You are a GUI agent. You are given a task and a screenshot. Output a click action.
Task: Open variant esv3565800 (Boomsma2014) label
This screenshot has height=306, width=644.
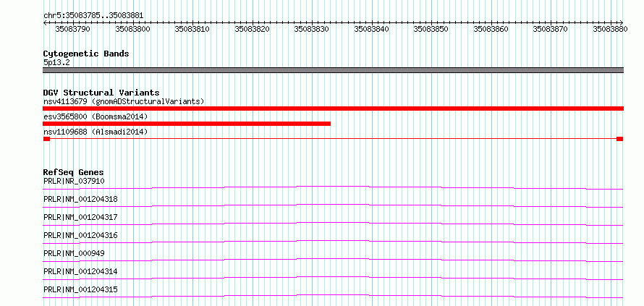click(96, 117)
